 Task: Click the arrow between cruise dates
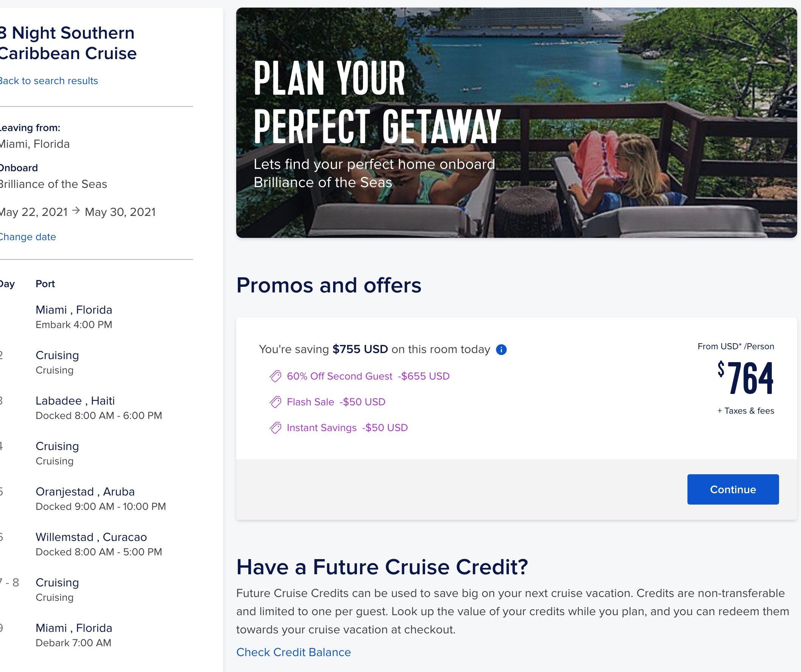click(x=76, y=211)
